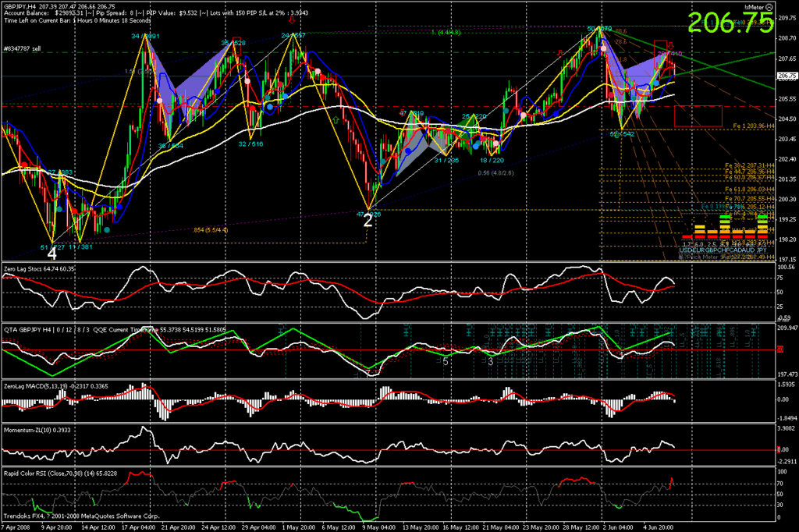Select the Rapid Color RSI indicator label

[x=62, y=473]
